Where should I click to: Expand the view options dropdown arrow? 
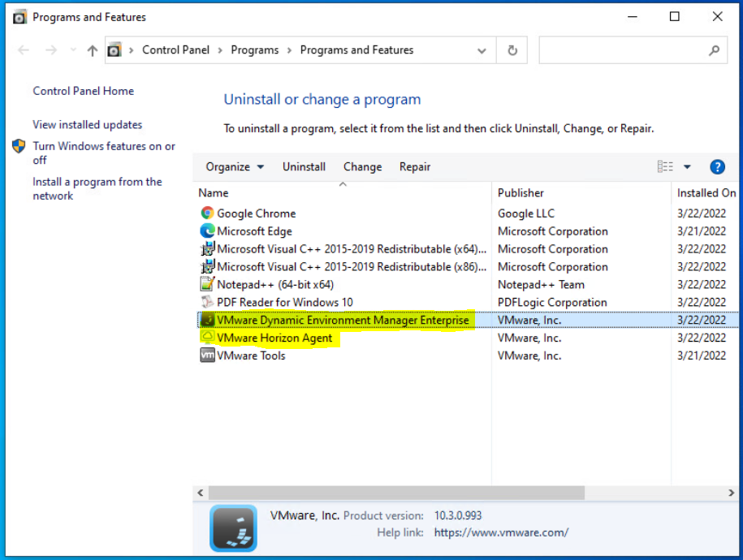[x=687, y=166]
